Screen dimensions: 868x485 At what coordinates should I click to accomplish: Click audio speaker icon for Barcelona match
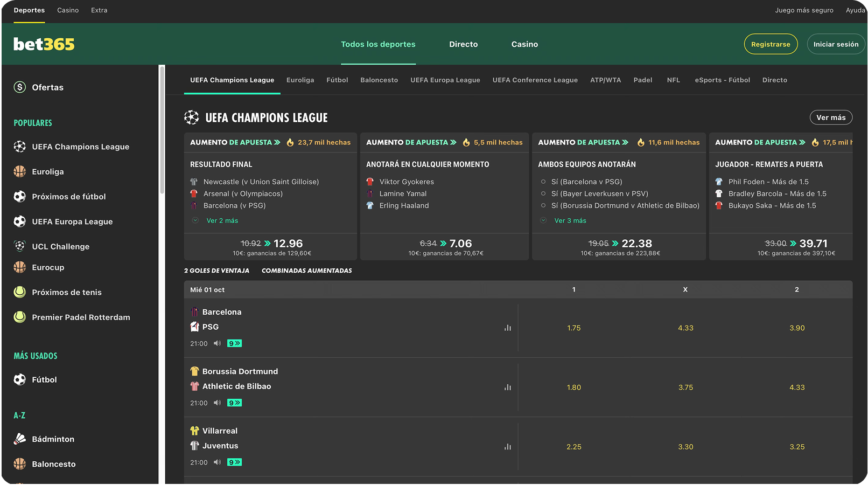click(217, 343)
